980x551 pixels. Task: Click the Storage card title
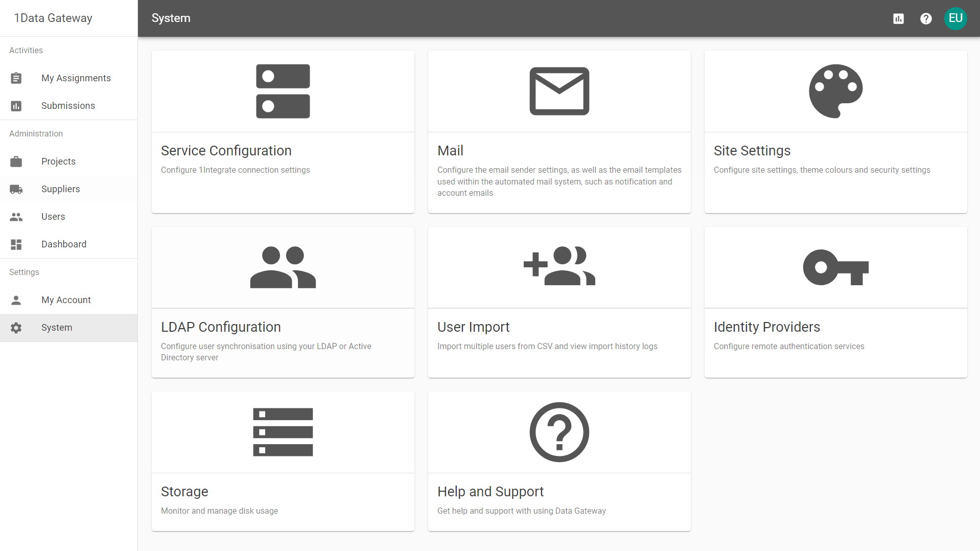coord(184,492)
